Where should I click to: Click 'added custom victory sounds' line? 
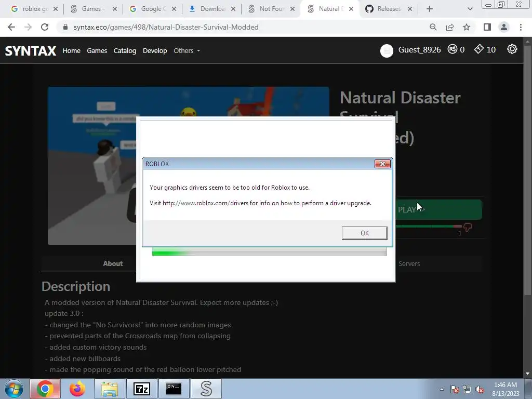pos(96,347)
